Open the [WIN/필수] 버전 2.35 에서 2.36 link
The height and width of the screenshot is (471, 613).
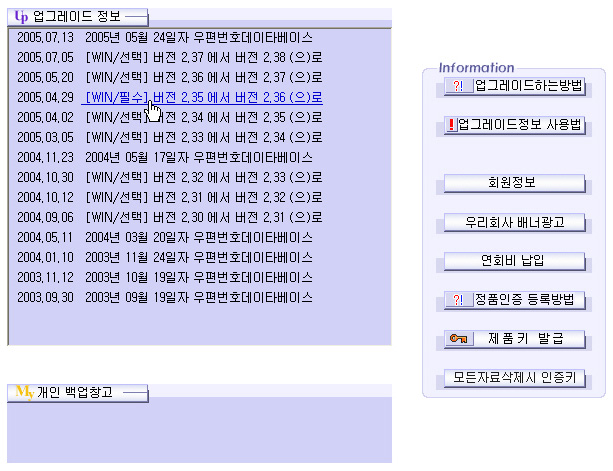click(204, 97)
